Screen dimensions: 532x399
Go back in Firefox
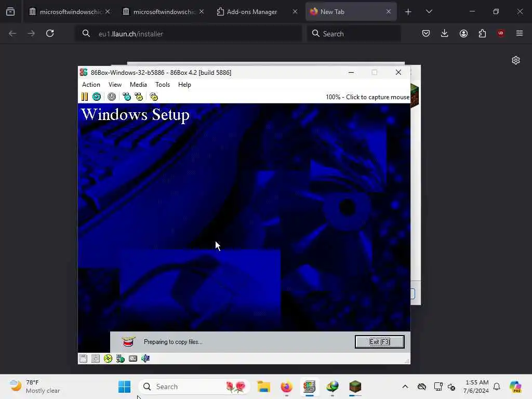tap(12, 33)
